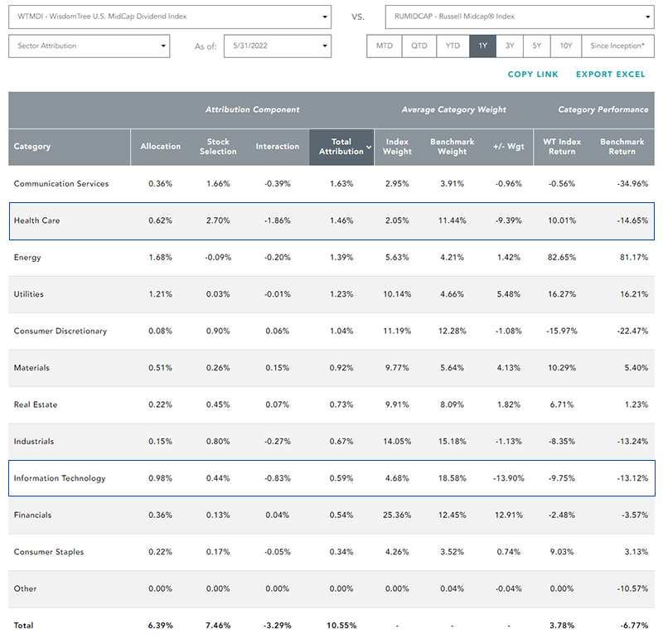
Task: Select the 5Y period tab
Action: pos(536,46)
